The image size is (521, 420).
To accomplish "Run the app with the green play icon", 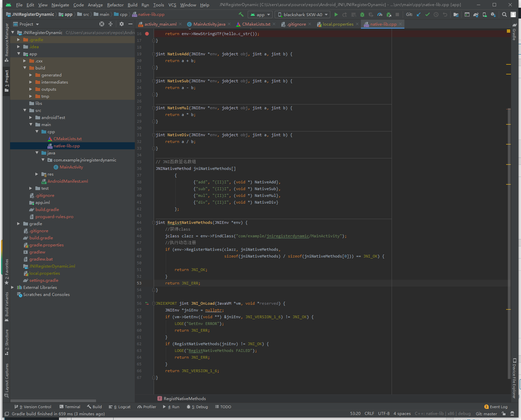I will [336, 14].
